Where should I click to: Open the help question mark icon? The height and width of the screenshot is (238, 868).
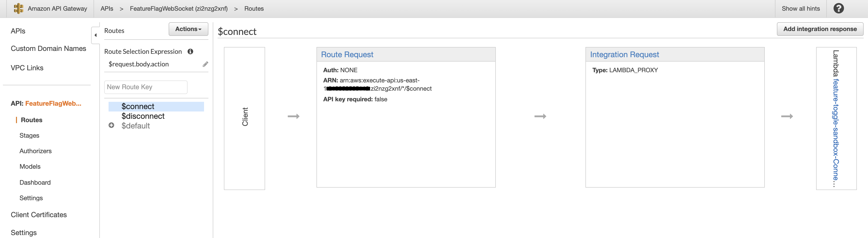pos(839,8)
